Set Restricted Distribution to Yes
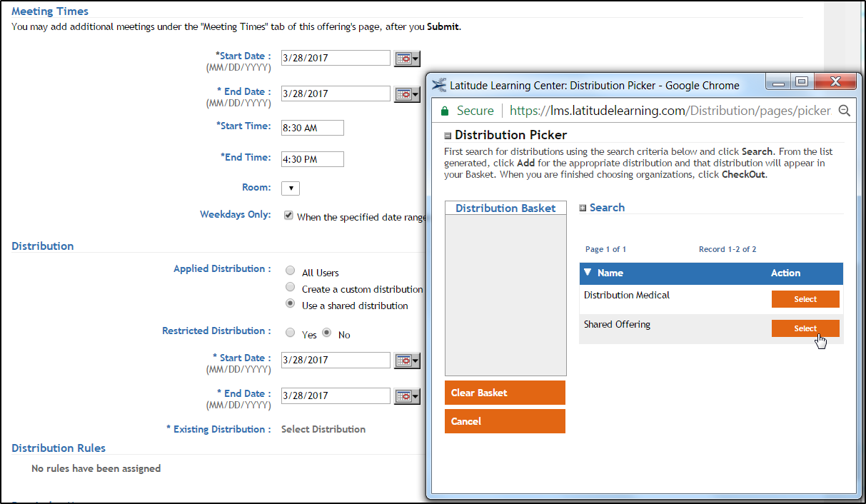Viewport: 866px width, 504px height. (x=290, y=333)
